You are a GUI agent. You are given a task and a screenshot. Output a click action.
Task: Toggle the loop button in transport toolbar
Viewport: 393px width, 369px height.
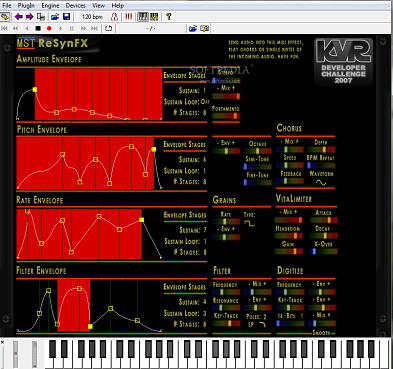pyautogui.click(x=108, y=29)
